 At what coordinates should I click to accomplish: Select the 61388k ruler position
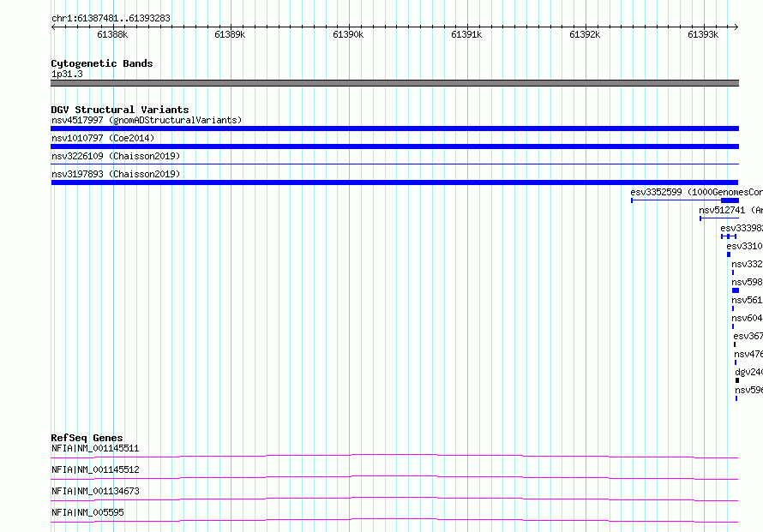pyautogui.click(x=112, y=34)
